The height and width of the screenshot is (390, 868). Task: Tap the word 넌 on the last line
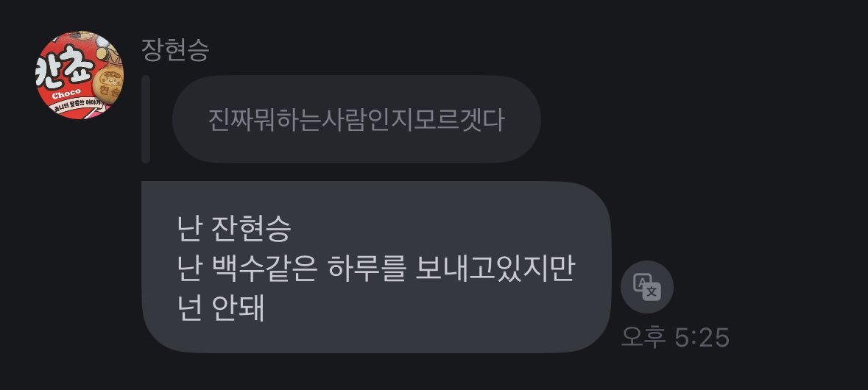coord(188,308)
